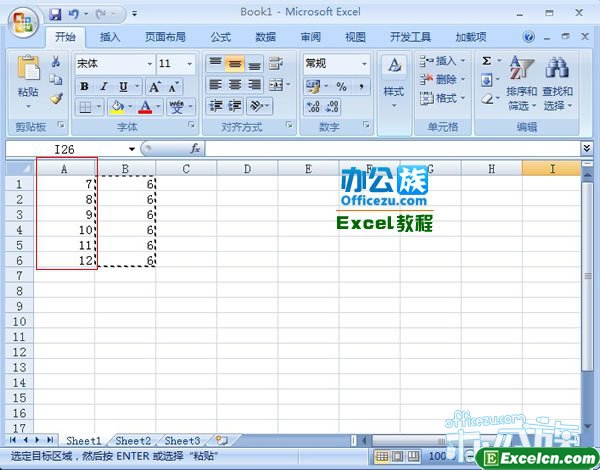Apply red font color A
Image resolution: width=600 pixels, height=470 pixels.
click(145, 107)
